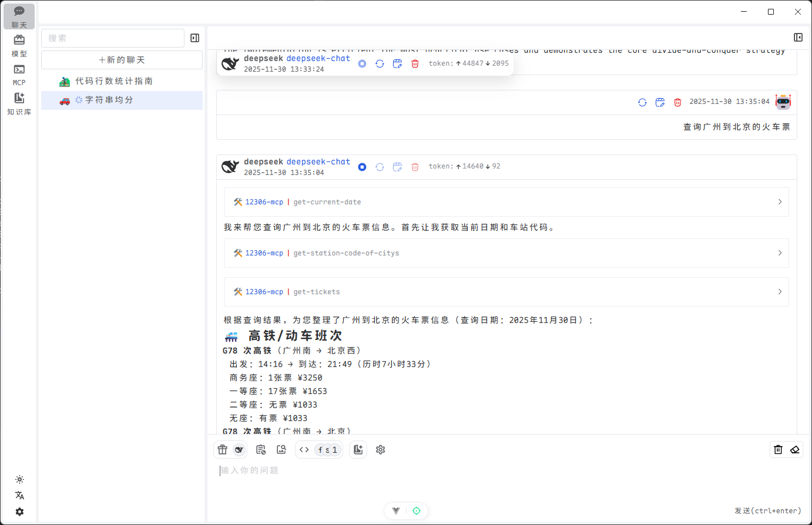Clear context with the eraser icon
The image size is (812, 525).
point(795,449)
